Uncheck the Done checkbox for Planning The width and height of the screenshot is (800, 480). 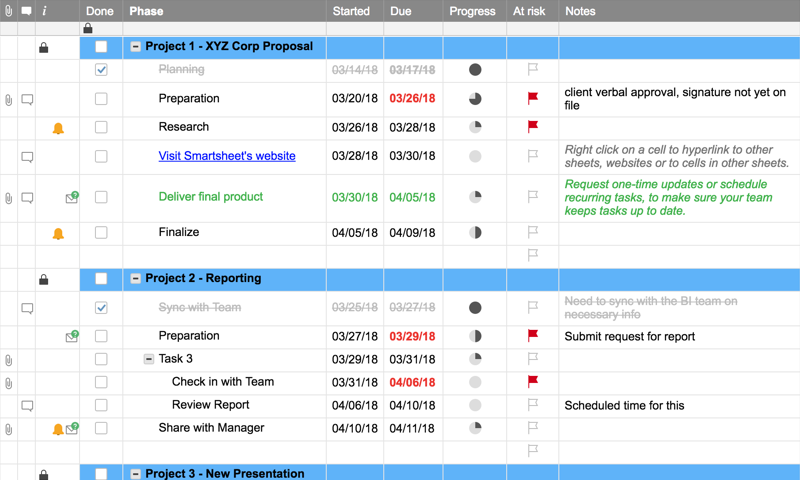tap(101, 70)
